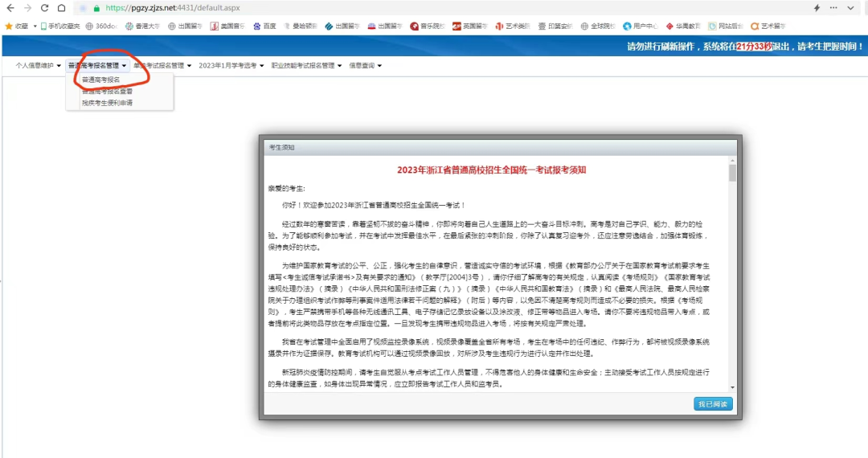Image resolution: width=868 pixels, height=458 pixels.
Task: Open the 用户中心 bookmark
Action: (x=641, y=26)
